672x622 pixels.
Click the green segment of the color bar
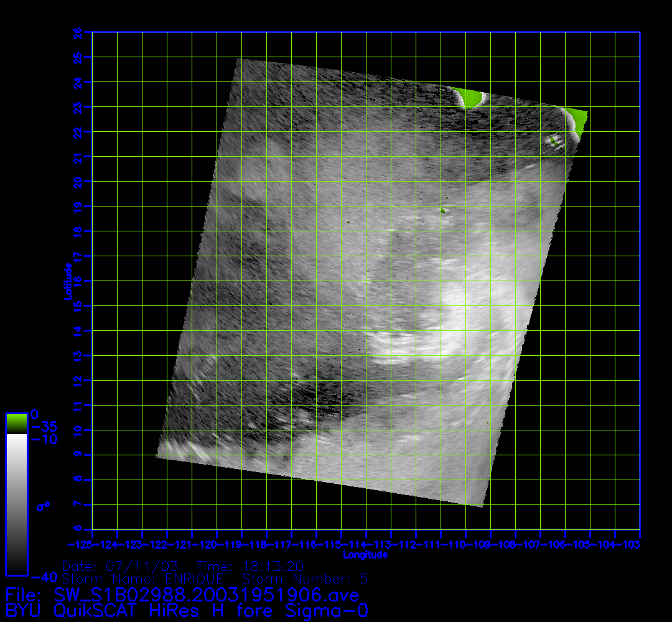pyautogui.click(x=16, y=424)
